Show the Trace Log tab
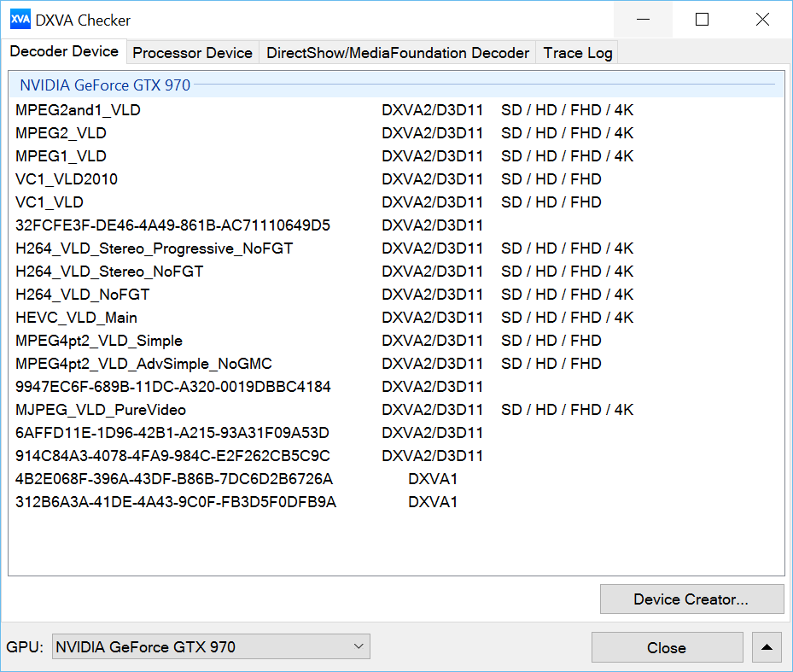The width and height of the screenshot is (793, 672). click(578, 53)
